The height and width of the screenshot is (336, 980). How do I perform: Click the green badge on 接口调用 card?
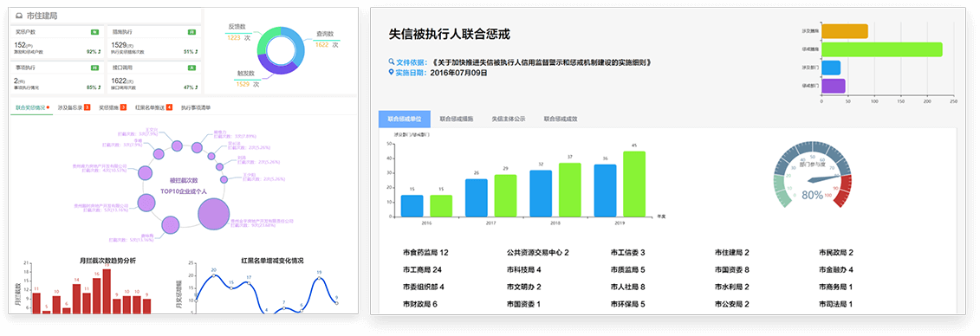191,67
